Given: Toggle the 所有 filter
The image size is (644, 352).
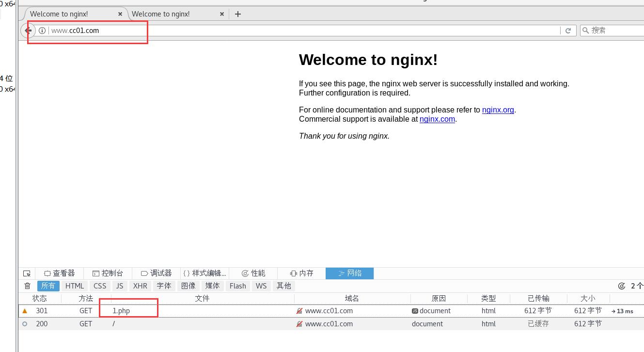Looking at the screenshot, I should tap(48, 286).
